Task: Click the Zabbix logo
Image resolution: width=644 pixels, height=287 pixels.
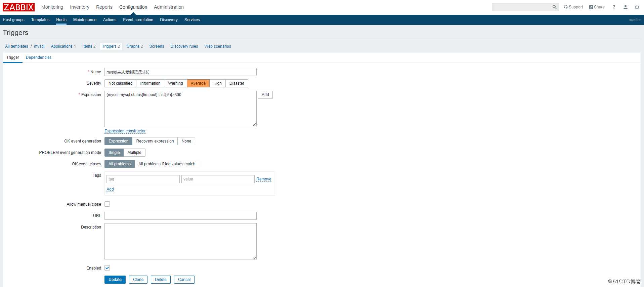Action: click(x=18, y=7)
